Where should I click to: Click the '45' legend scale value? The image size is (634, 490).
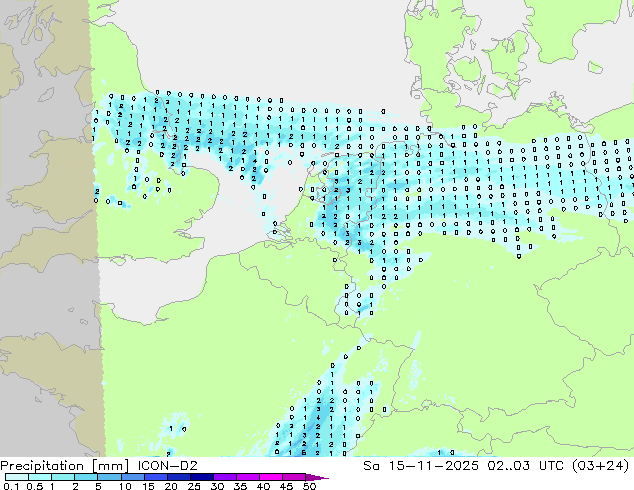[286, 486]
